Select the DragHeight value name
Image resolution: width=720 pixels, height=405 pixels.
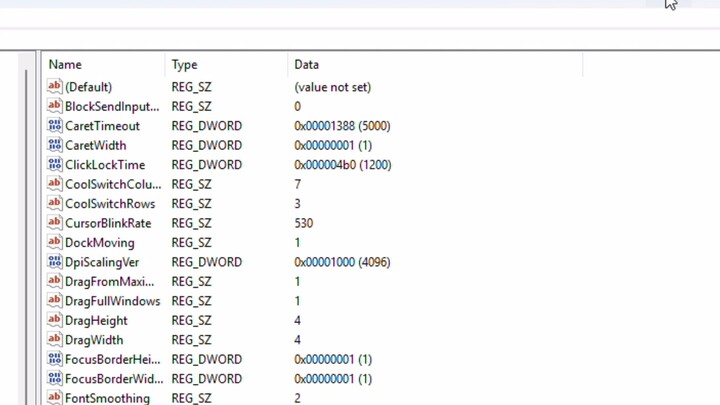[96, 321]
